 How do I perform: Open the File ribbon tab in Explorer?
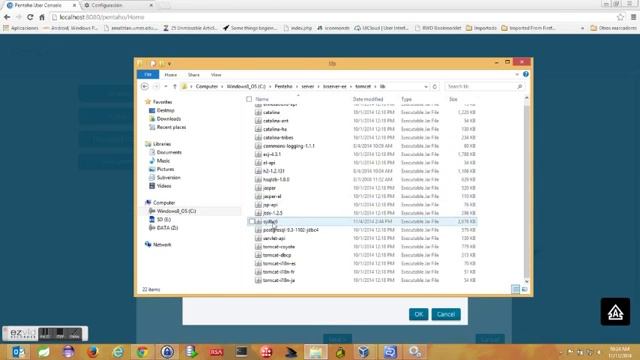pyautogui.click(x=148, y=75)
